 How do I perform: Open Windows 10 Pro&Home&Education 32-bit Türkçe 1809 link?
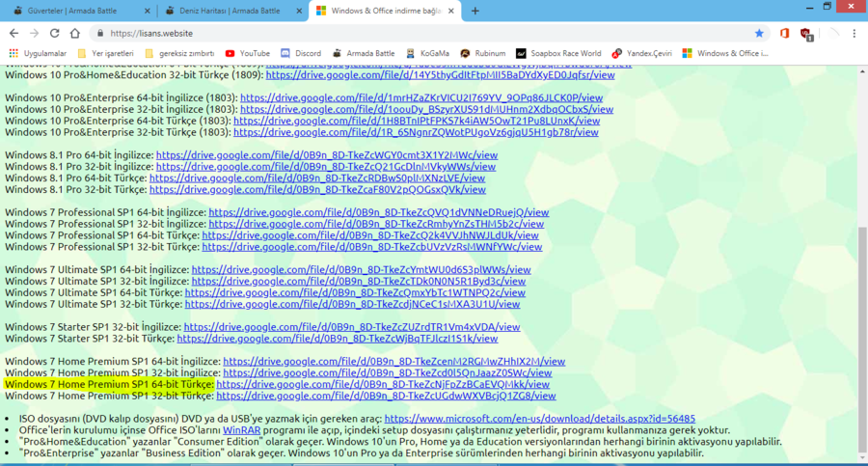[x=440, y=75]
